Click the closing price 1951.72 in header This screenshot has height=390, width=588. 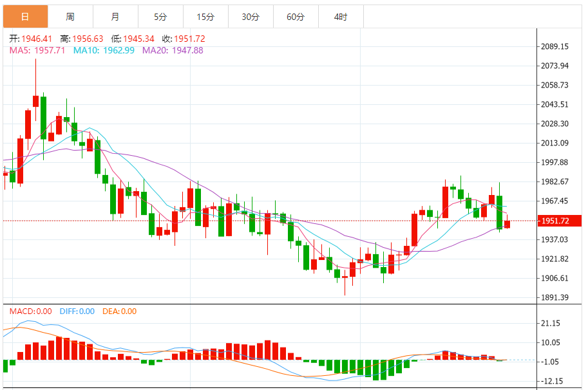point(190,39)
